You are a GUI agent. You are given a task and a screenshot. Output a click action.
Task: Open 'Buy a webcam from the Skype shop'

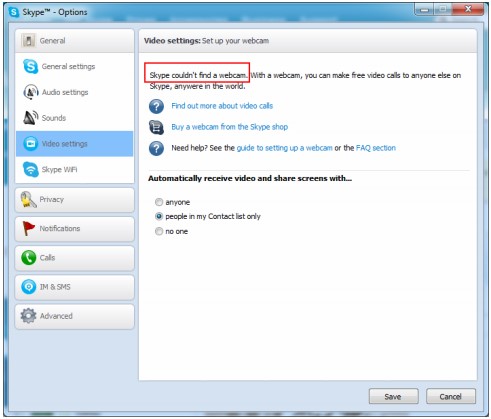pyautogui.click(x=230, y=127)
